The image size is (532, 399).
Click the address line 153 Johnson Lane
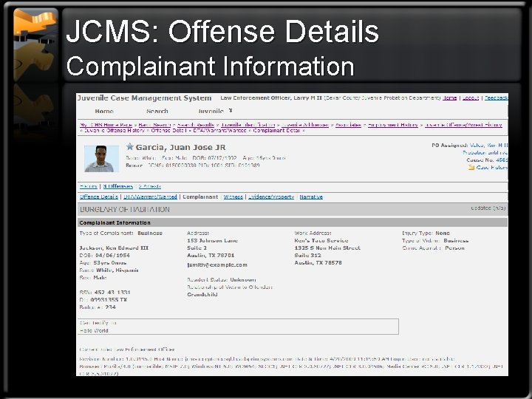212,240
